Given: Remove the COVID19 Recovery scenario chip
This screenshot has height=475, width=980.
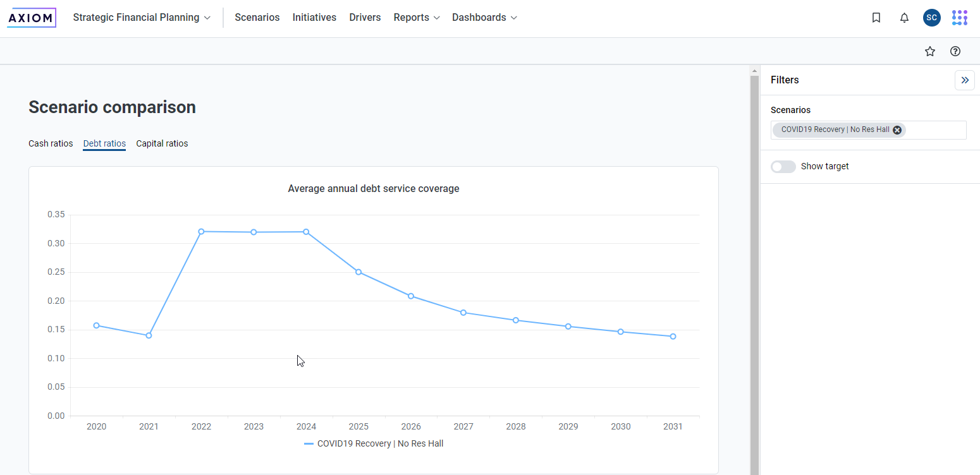Looking at the screenshot, I should (897, 129).
